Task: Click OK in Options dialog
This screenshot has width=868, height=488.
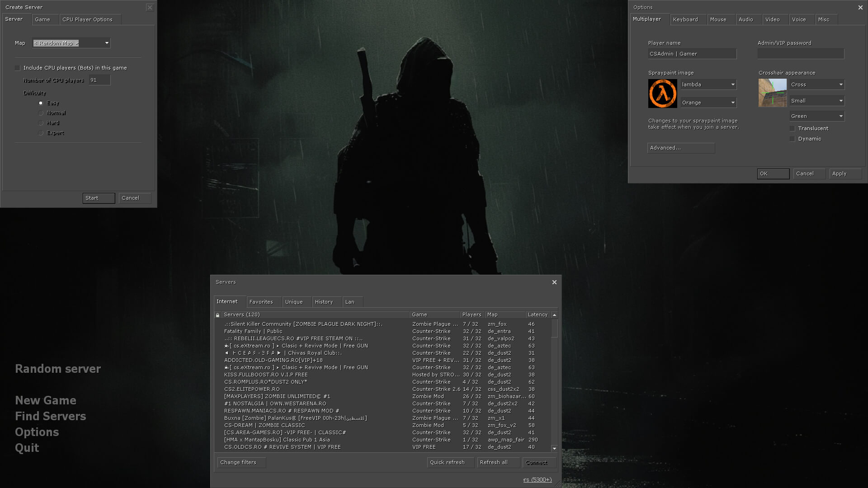Action: click(x=773, y=174)
